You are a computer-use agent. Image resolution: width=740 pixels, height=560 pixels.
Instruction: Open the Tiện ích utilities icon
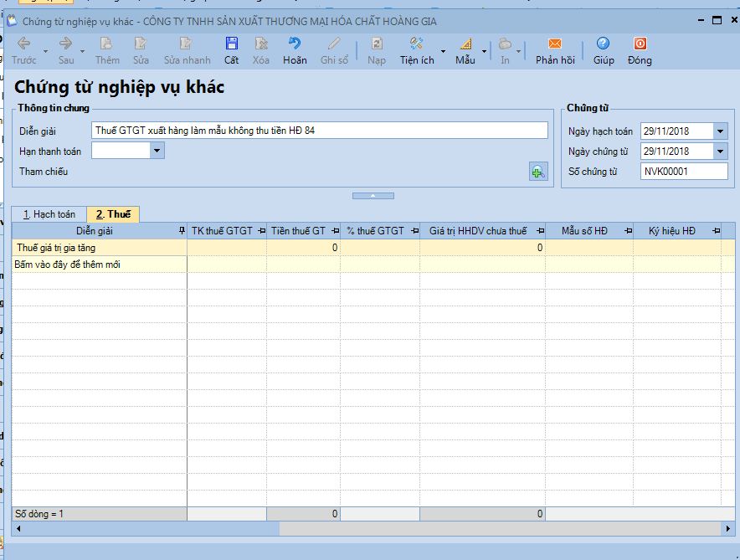click(416, 44)
